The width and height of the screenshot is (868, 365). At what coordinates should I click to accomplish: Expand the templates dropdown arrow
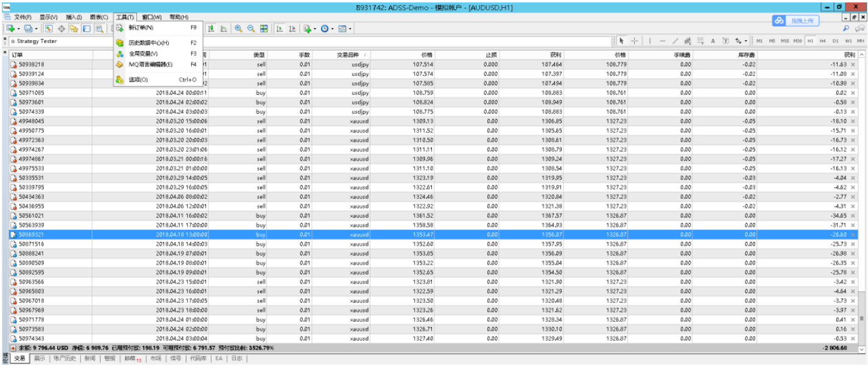tap(350, 29)
